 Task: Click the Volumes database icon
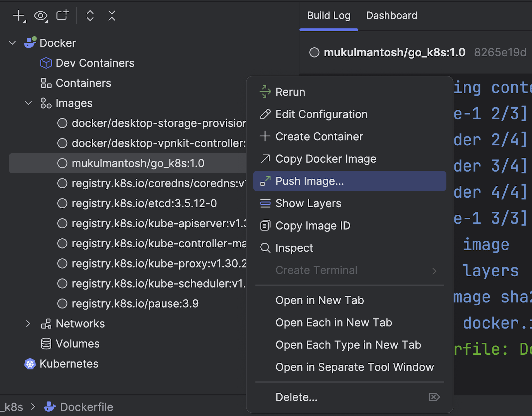coord(46,344)
